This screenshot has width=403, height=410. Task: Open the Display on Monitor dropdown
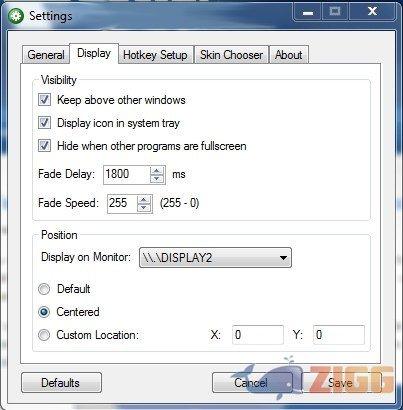[x=215, y=257]
